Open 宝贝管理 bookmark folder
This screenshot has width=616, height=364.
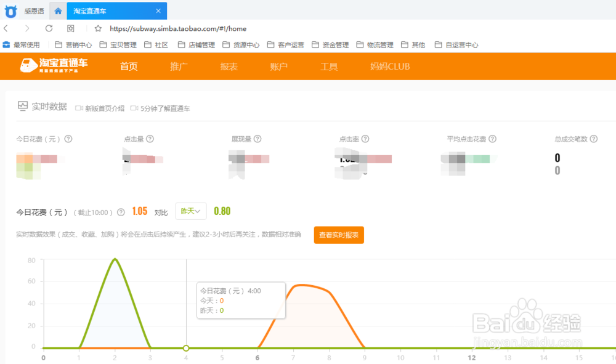pos(118,45)
